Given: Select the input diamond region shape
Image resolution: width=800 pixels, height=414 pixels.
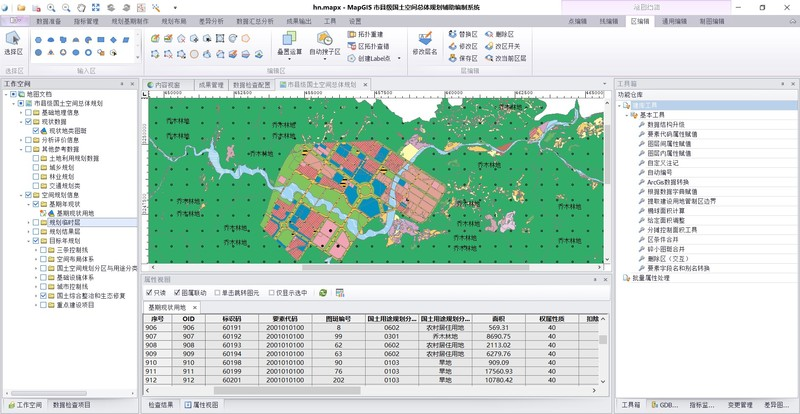Looking at the screenshot, I should coord(113,40).
